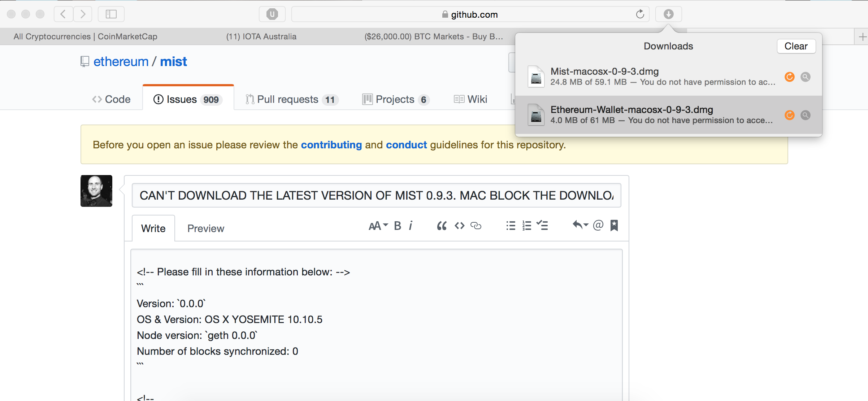Open the saved reply dropdown
The image size is (868, 401).
580,225
